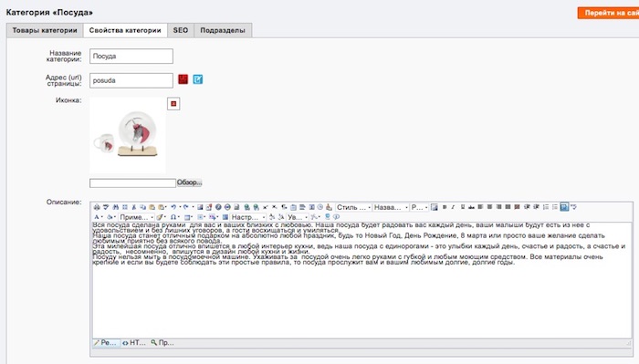Click the cut (scissors) toolbar icon
The image size is (639, 364).
pos(133,207)
